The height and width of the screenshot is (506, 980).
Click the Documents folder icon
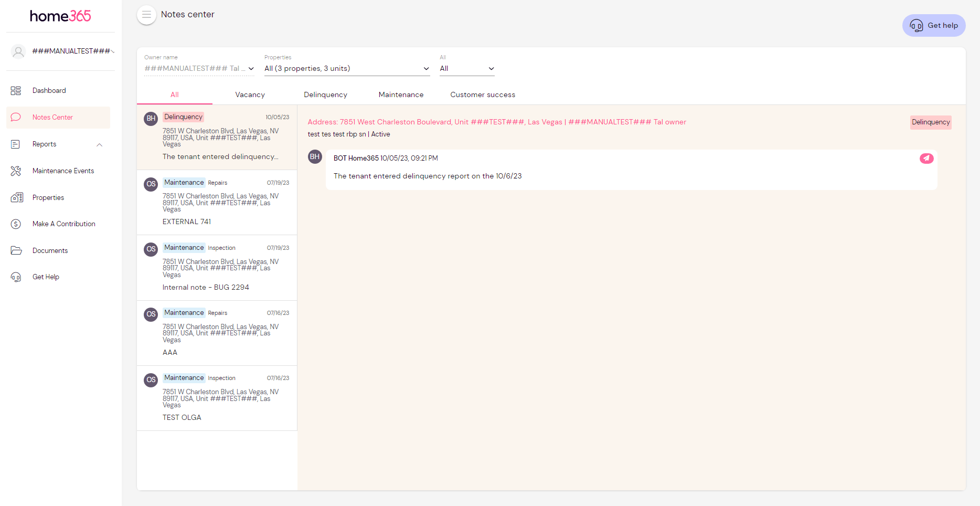(16, 251)
